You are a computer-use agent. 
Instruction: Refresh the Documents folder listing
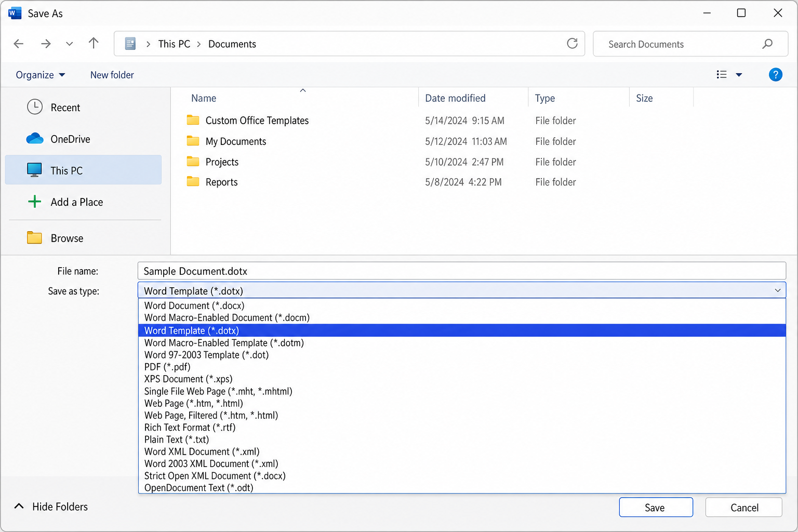coord(572,44)
